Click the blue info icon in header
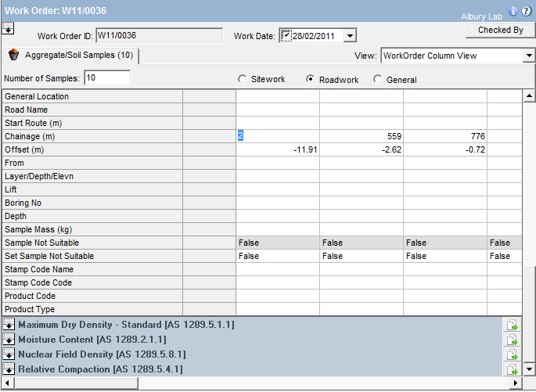Image resolution: width=536 pixels, height=392 pixels. [x=513, y=11]
